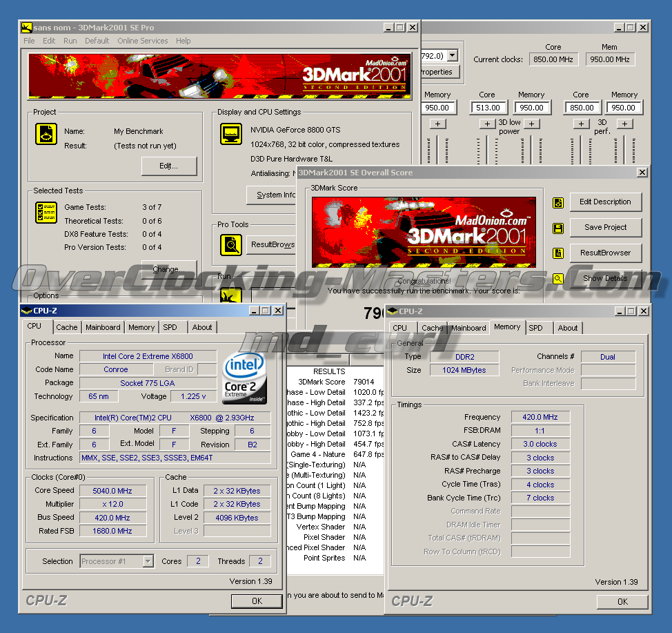Click the 3D low power core clock slider

[x=487, y=150]
